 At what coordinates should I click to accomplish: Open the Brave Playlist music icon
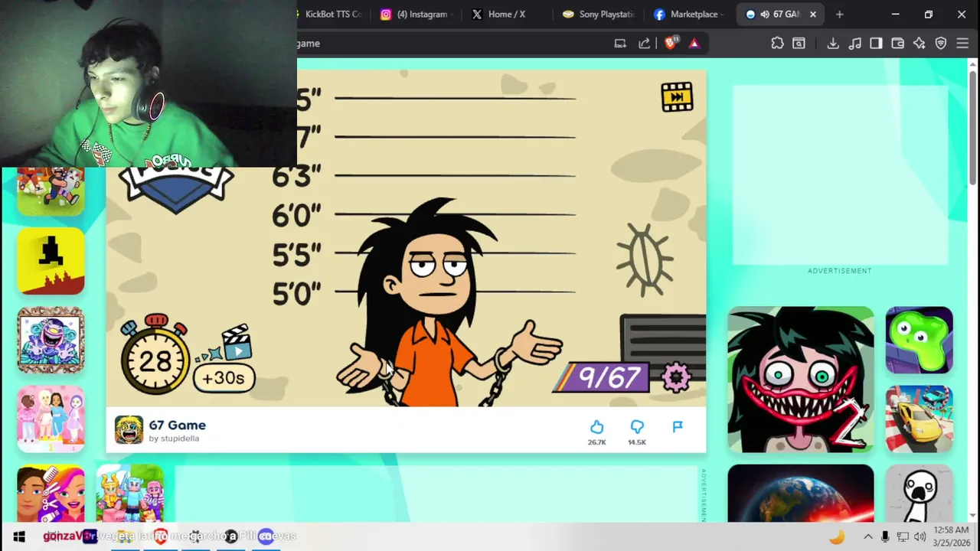coord(855,44)
